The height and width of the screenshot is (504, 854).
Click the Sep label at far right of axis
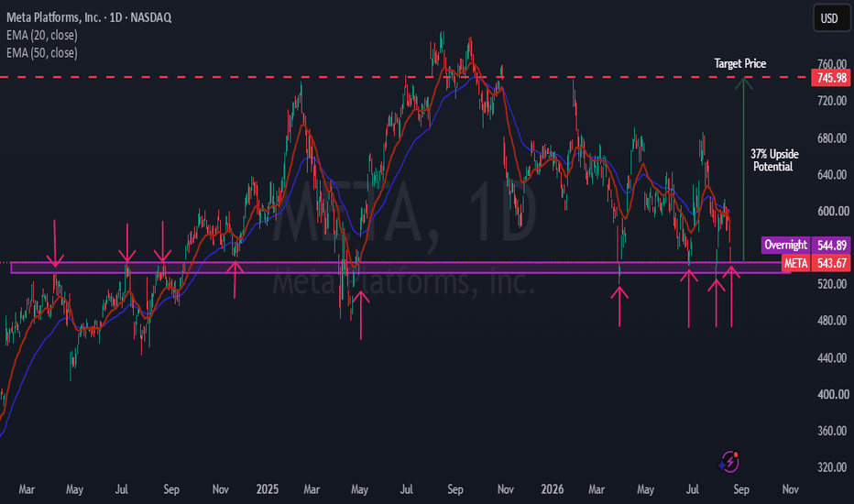[741, 489]
